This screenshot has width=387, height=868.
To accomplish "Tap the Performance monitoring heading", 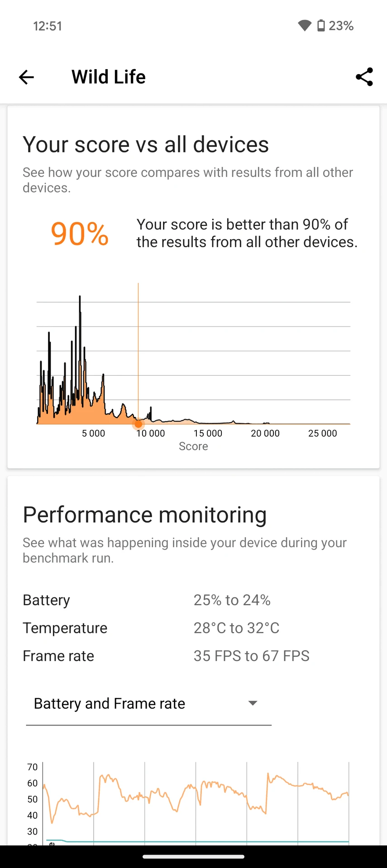I will [145, 515].
